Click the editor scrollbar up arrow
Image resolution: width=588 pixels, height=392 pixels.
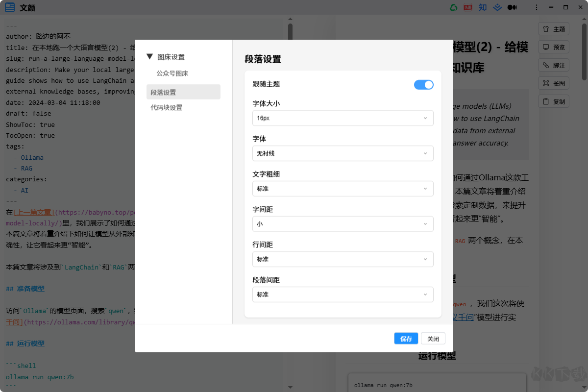[290, 19]
